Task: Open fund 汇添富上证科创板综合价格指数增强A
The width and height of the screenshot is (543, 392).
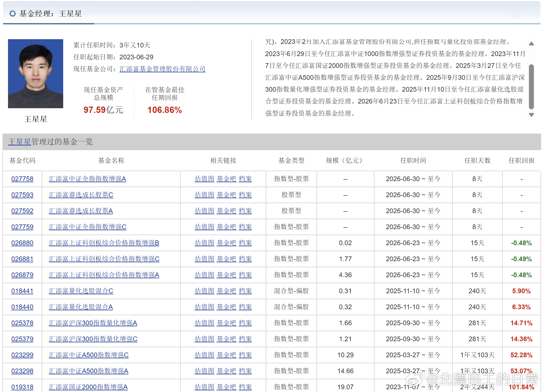Action: (x=104, y=275)
